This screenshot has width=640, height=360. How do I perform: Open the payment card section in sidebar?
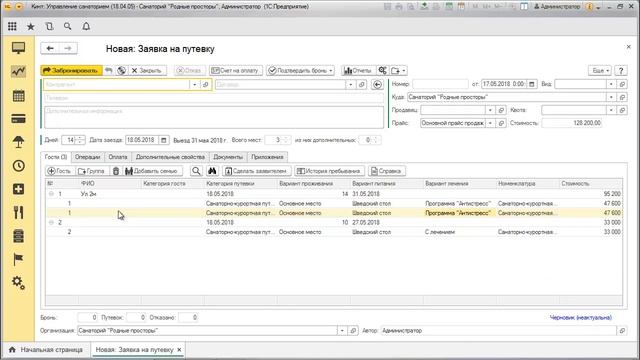(18, 119)
